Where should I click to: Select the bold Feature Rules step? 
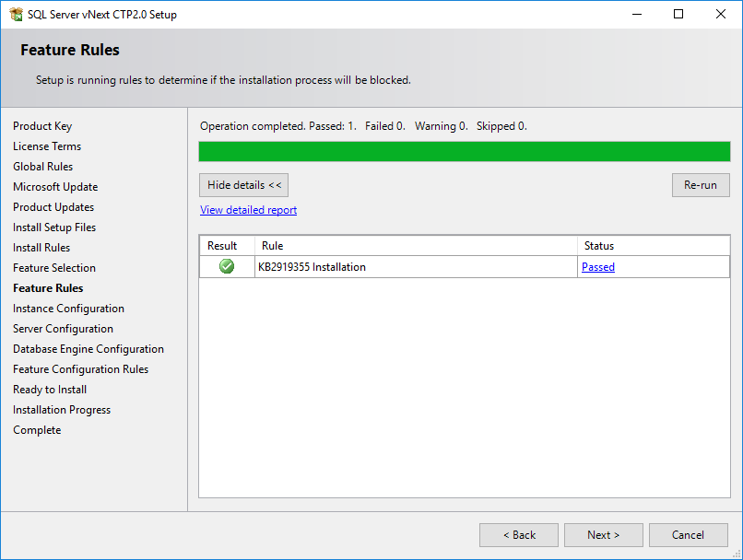point(48,288)
